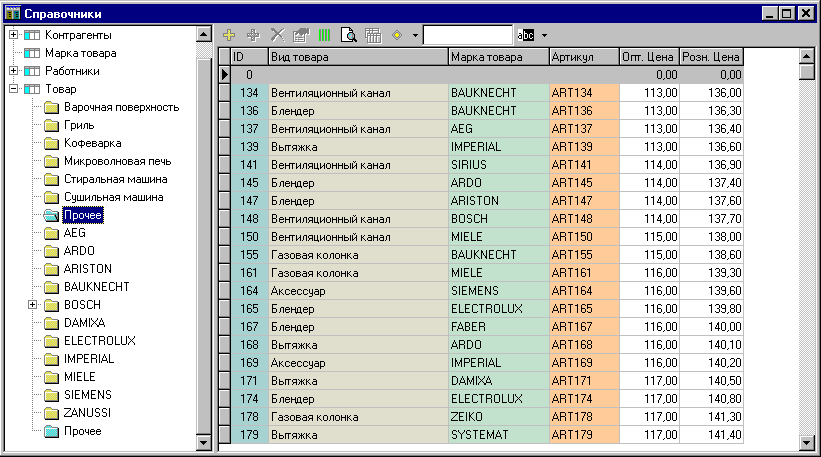Open the DAMIXA folder in tree

point(84,322)
